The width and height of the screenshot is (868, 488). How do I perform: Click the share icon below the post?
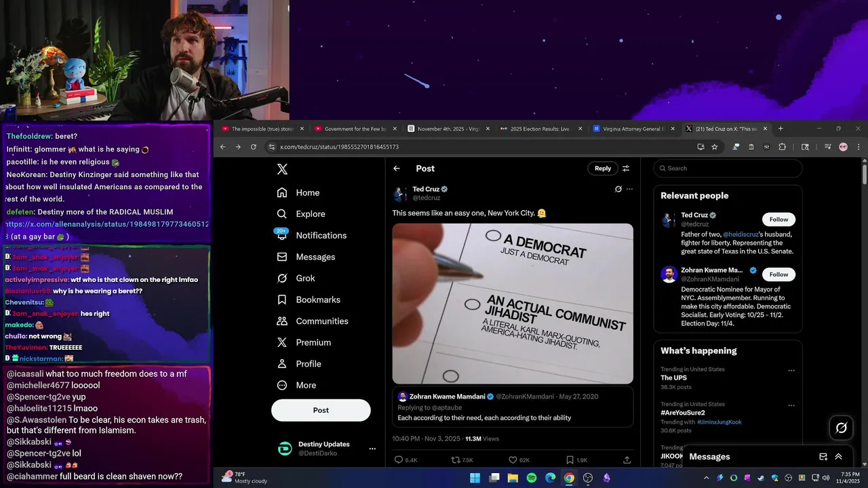(627, 460)
